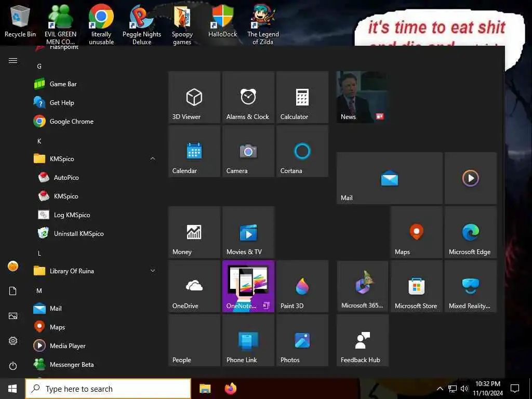Select the Spoopy games desktop folder
Image resolution: width=532 pixels, height=399 pixels.
tap(182, 25)
